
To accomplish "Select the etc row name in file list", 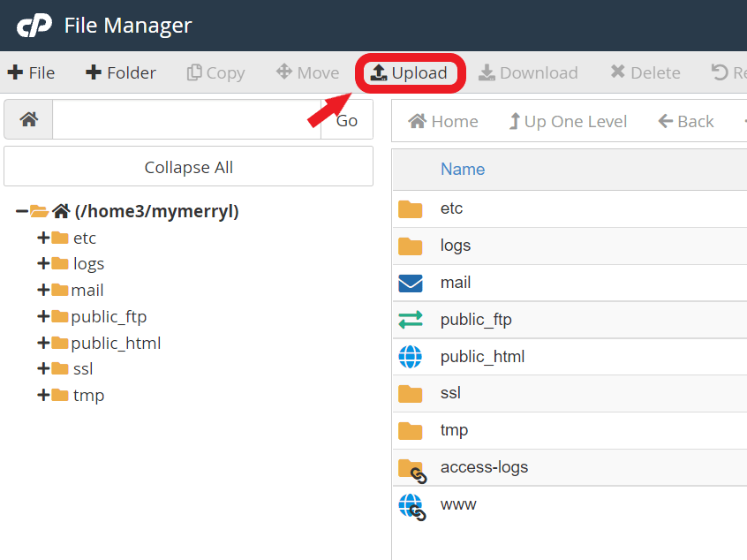I will (x=451, y=208).
